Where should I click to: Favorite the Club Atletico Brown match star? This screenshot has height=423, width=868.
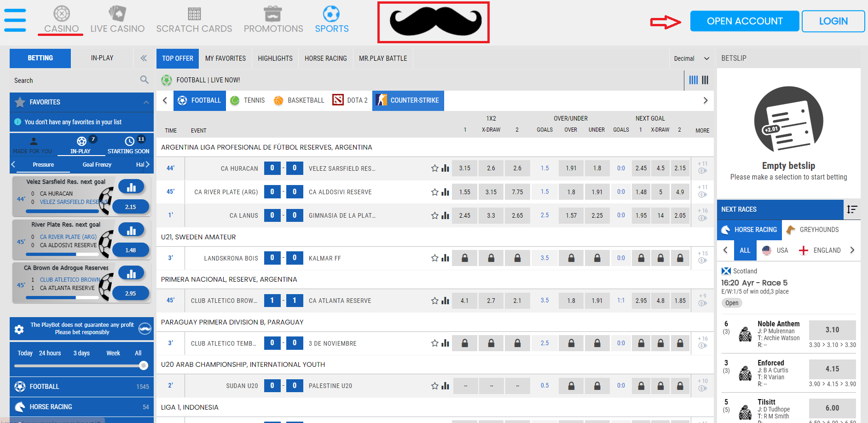tap(434, 301)
